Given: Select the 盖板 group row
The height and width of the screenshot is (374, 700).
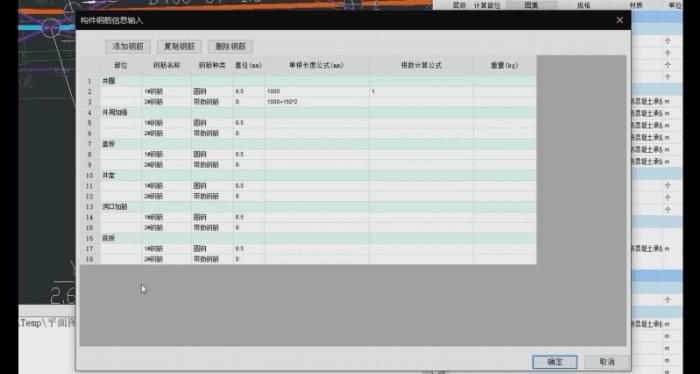Looking at the screenshot, I should pos(318,144).
